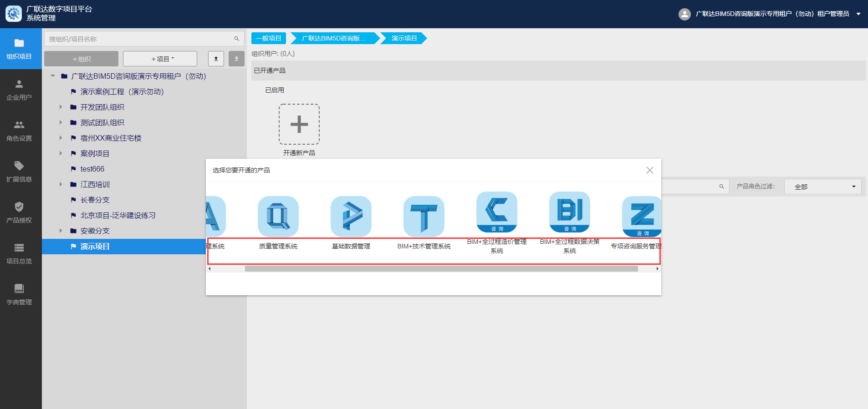Click the product list scroll-right arrow
868x409 pixels.
657,269
